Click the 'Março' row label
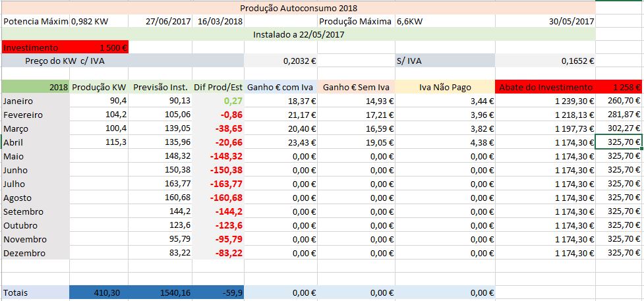This screenshot has height=301, width=644. click(36, 128)
